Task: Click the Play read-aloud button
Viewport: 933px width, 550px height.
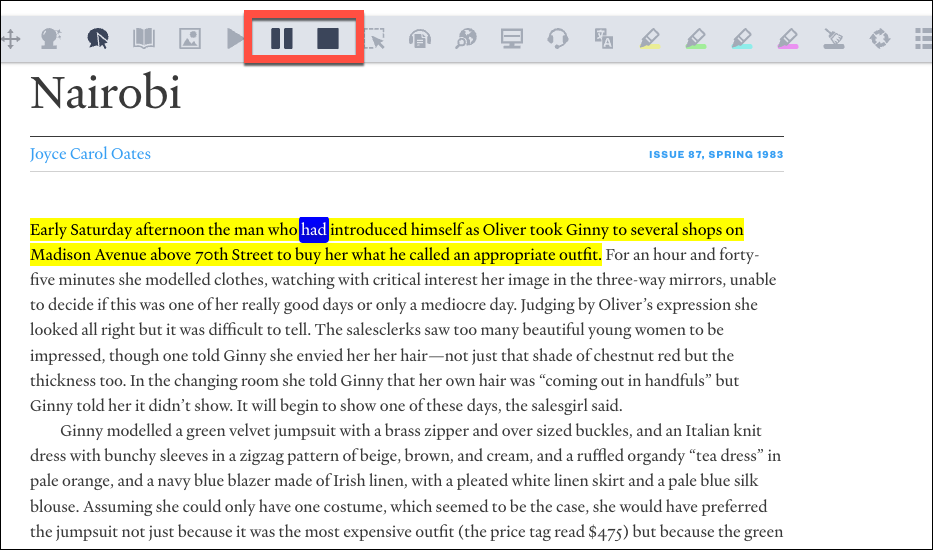Action: click(236, 39)
